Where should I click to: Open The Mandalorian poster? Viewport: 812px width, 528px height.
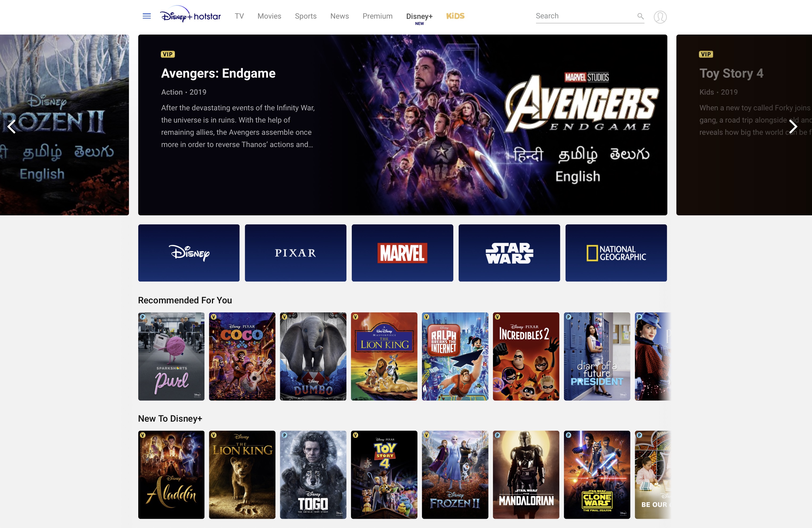tap(526, 475)
